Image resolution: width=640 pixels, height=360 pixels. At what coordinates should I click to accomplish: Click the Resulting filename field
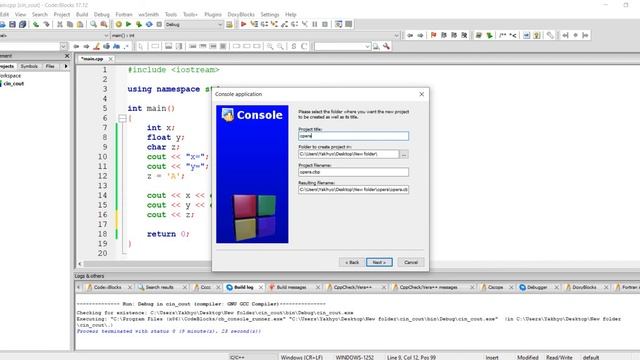pos(353,189)
